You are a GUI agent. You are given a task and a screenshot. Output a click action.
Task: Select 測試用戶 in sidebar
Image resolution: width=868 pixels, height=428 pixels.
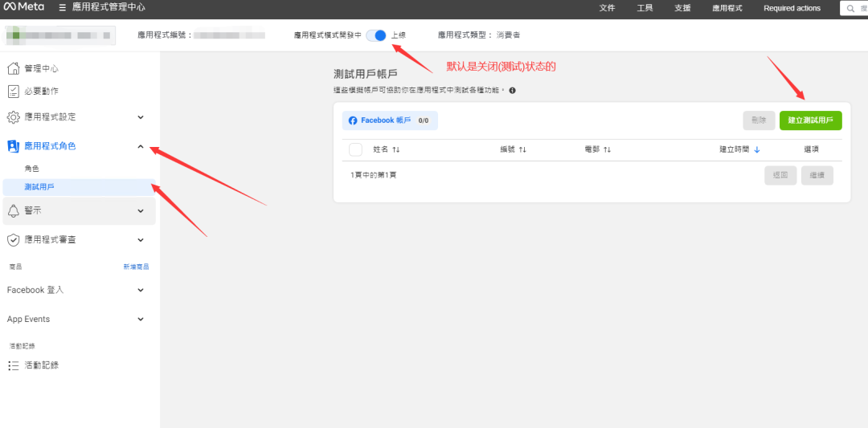pos(78,187)
